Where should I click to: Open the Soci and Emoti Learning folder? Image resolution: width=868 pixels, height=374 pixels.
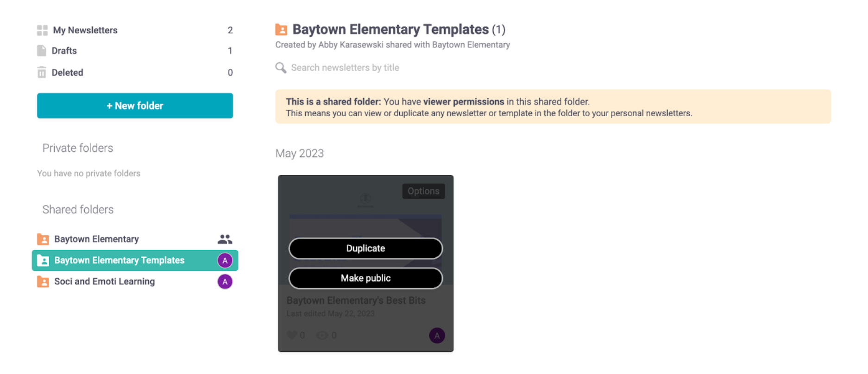click(x=104, y=282)
